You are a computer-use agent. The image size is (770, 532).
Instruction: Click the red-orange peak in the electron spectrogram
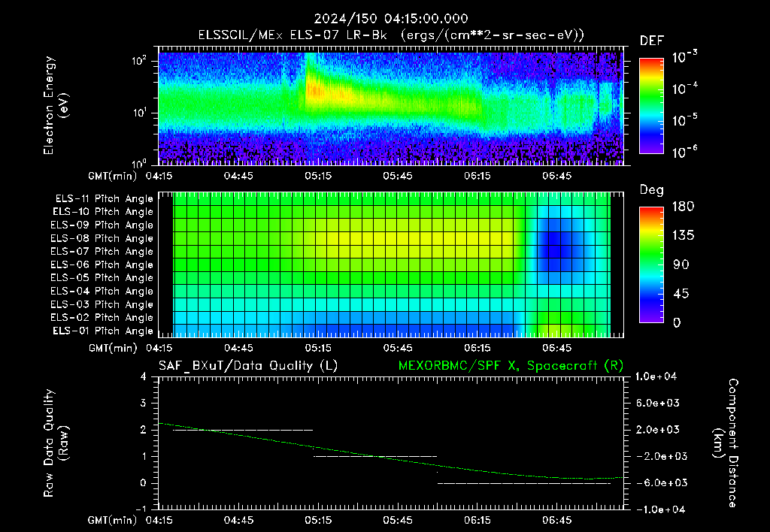[316, 91]
